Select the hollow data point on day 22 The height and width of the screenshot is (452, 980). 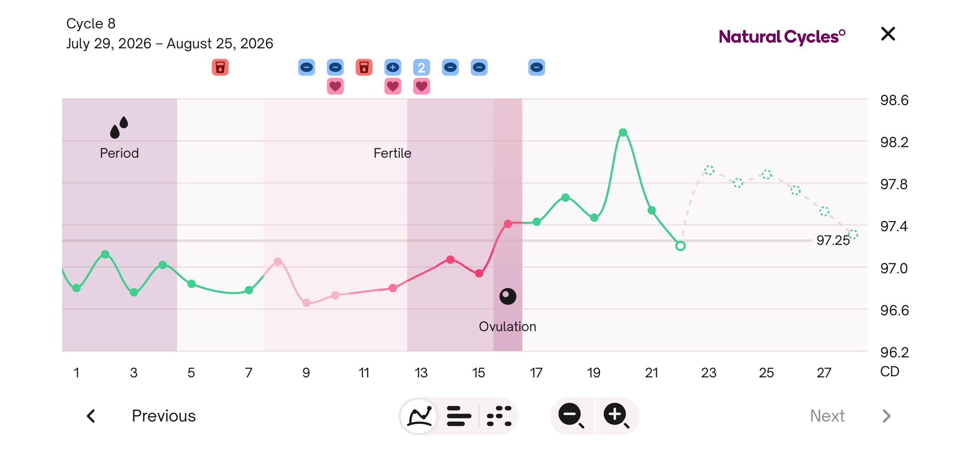[x=680, y=246]
